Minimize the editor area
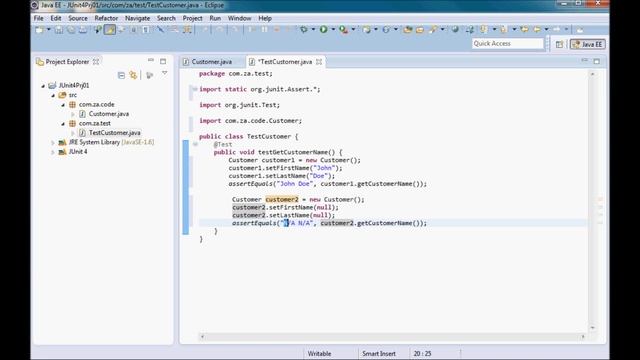This screenshot has height=360, width=640. (x=584, y=60)
